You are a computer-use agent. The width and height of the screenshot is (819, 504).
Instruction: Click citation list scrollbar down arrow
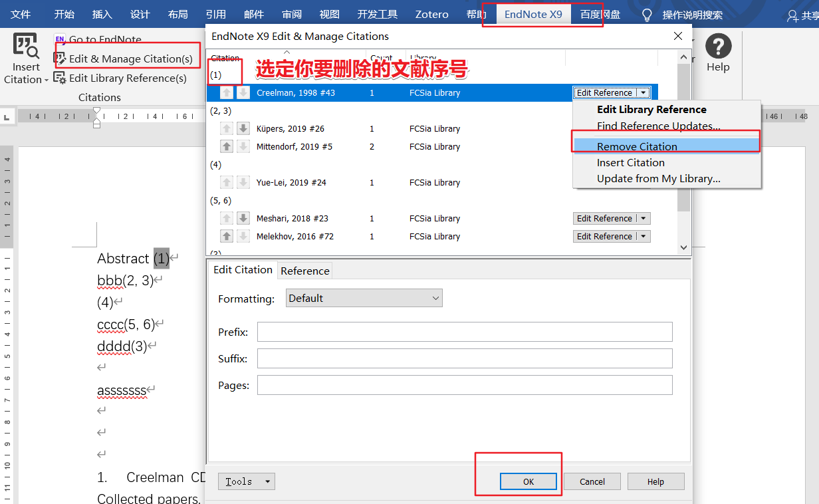684,247
